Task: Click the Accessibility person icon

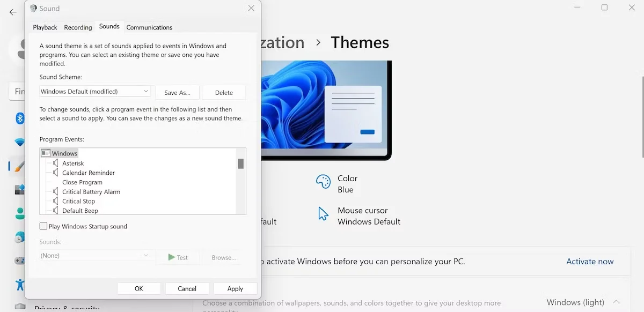Action: tap(19, 285)
